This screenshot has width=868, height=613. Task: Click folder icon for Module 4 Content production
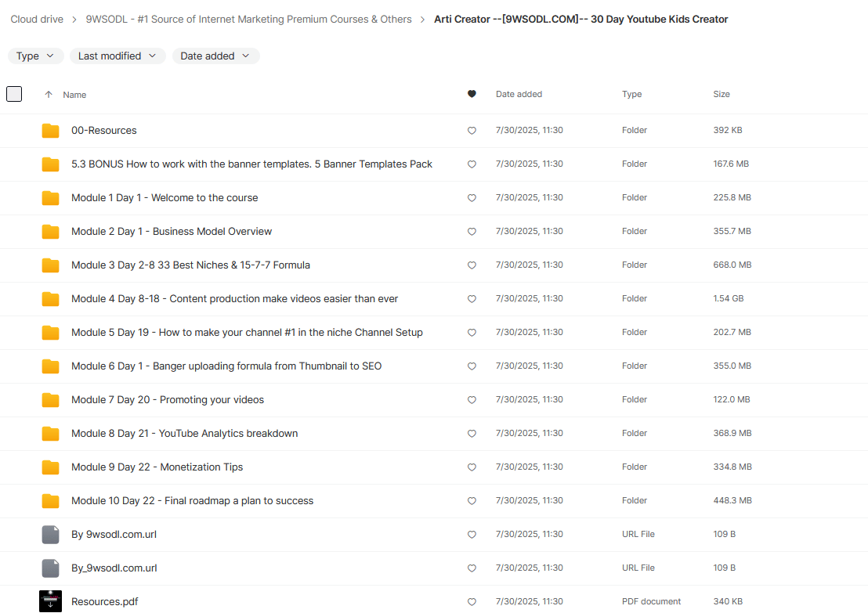(50, 299)
